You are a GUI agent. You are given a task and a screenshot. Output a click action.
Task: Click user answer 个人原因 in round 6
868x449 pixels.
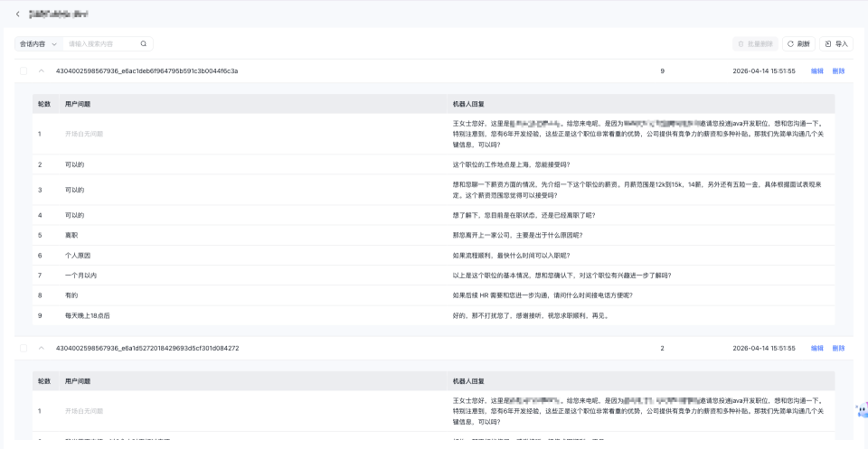point(78,256)
